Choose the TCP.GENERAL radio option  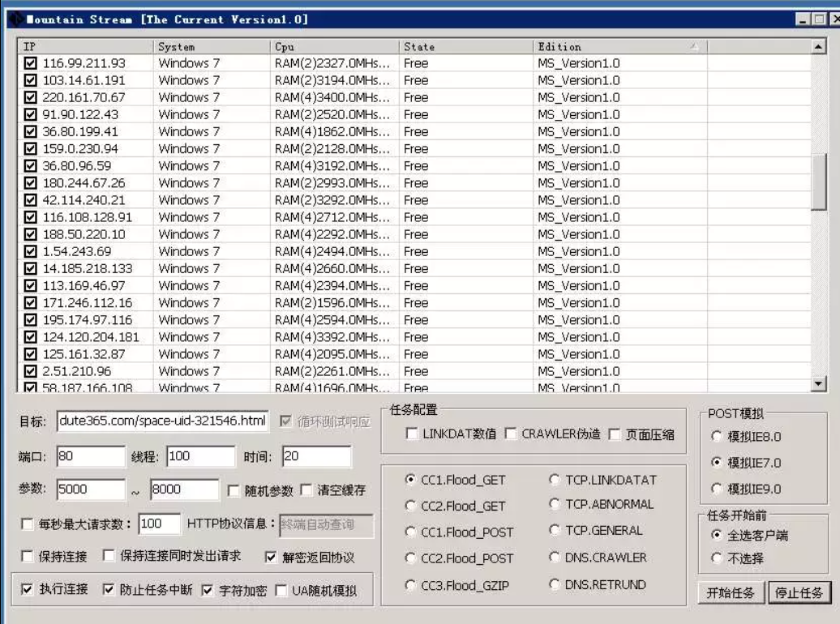click(555, 530)
